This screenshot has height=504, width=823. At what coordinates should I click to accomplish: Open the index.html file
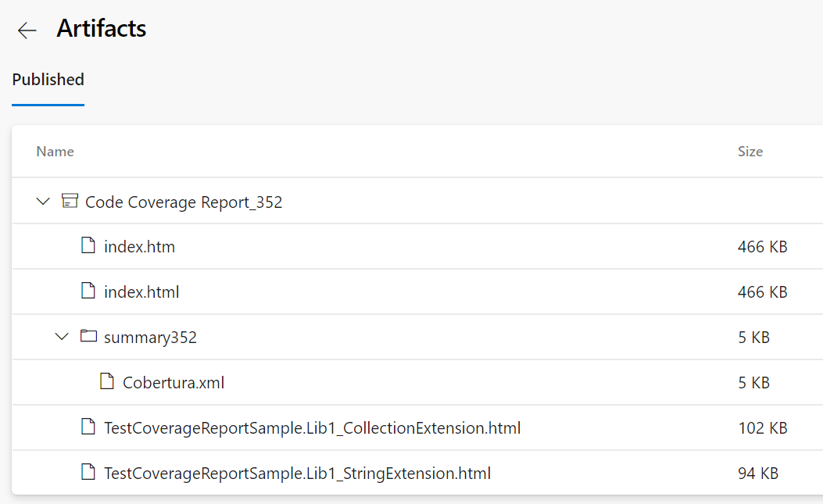[x=141, y=292]
